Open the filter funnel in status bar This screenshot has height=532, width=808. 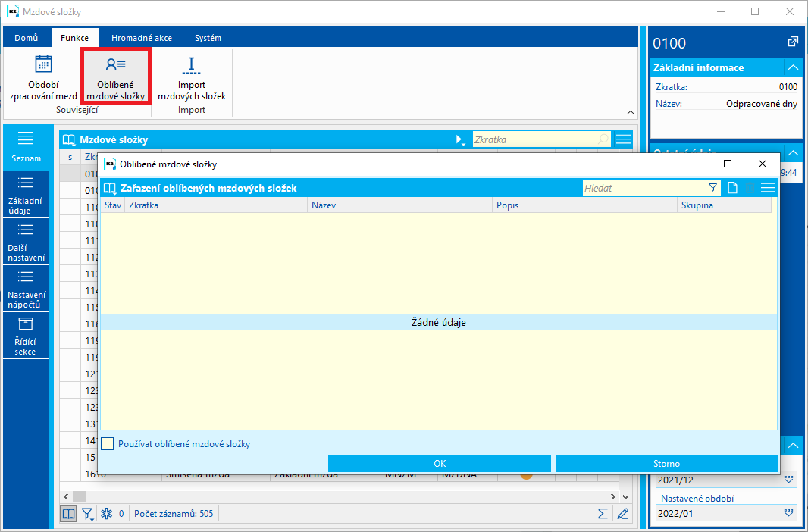point(88,513)
